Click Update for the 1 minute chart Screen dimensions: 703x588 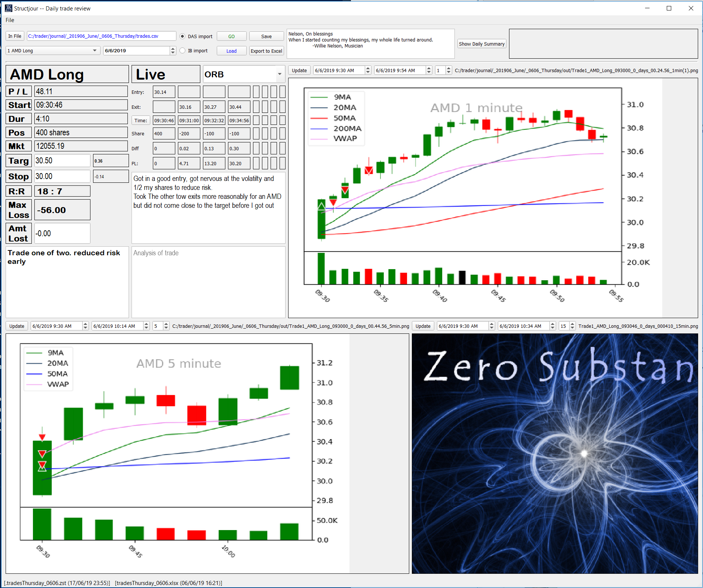(x=299, y=70)
